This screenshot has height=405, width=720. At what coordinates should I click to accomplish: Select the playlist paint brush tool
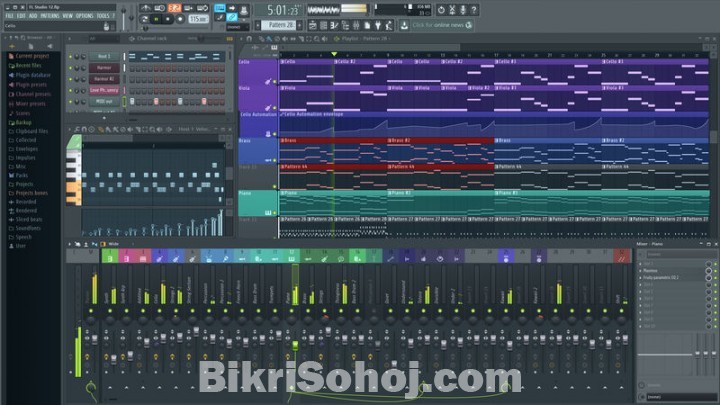pyautogui.click(x=269, y=39)
